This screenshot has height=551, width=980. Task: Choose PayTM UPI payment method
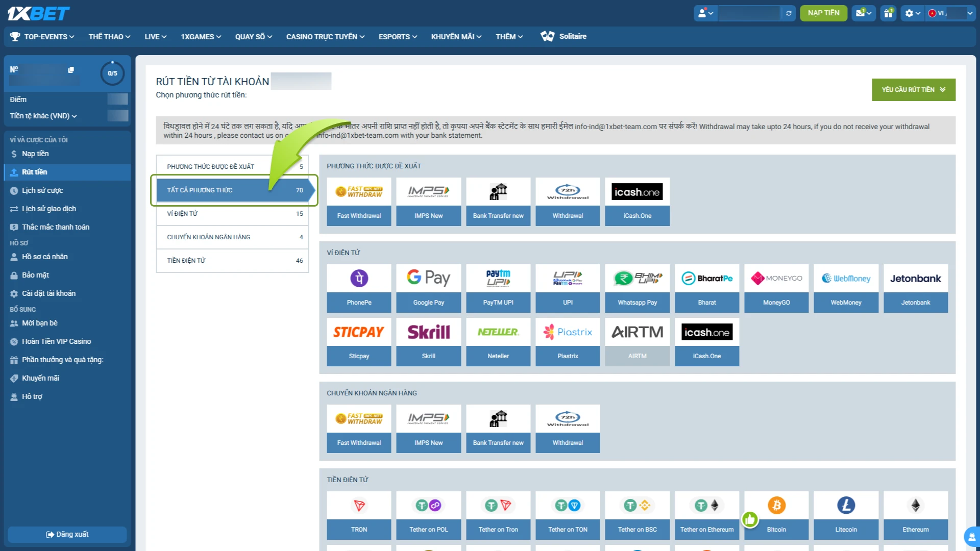click(x=498, y=288)
